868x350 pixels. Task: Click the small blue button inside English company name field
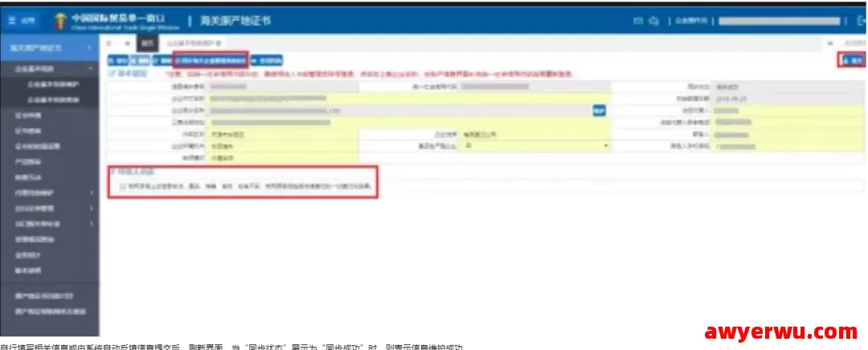click(599, 110)
